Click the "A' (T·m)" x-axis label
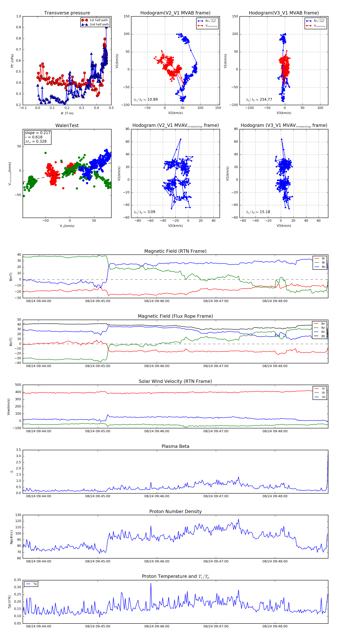This screenshot has height=644, width=351. [67, 113]
